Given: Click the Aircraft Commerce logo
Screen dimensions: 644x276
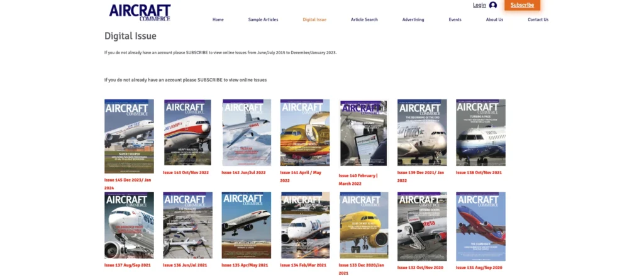Looking at the screenshot, I should (140, 13).
